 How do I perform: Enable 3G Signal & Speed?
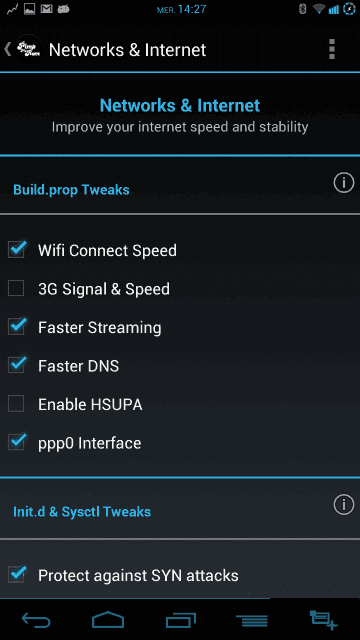[x=16, y=289]
